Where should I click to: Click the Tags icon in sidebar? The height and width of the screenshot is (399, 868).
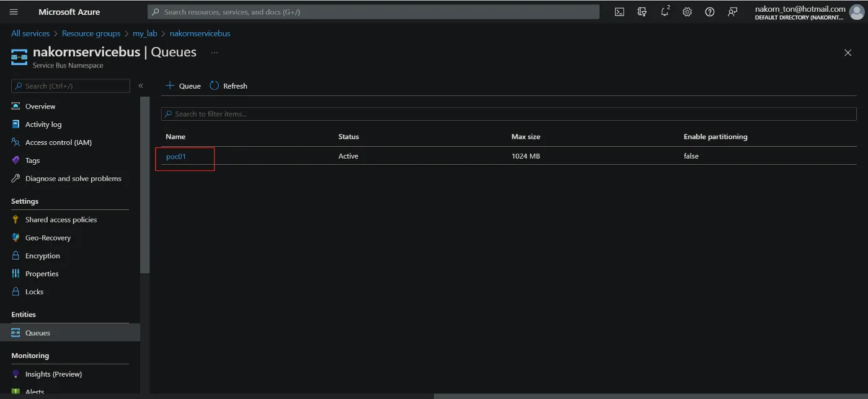(x=16, y=160)
